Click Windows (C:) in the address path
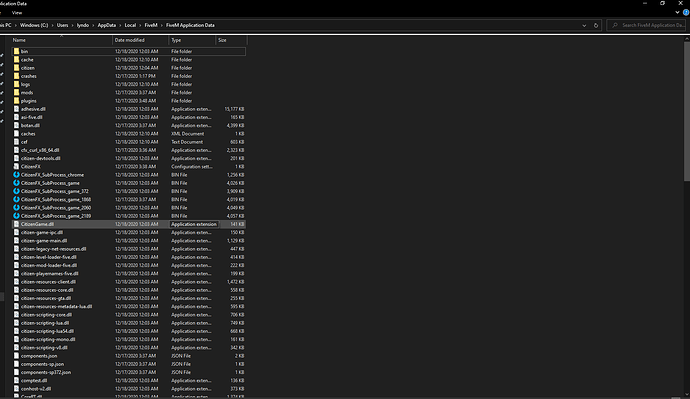Screen dimensions: 690x399 pos(34,25)
